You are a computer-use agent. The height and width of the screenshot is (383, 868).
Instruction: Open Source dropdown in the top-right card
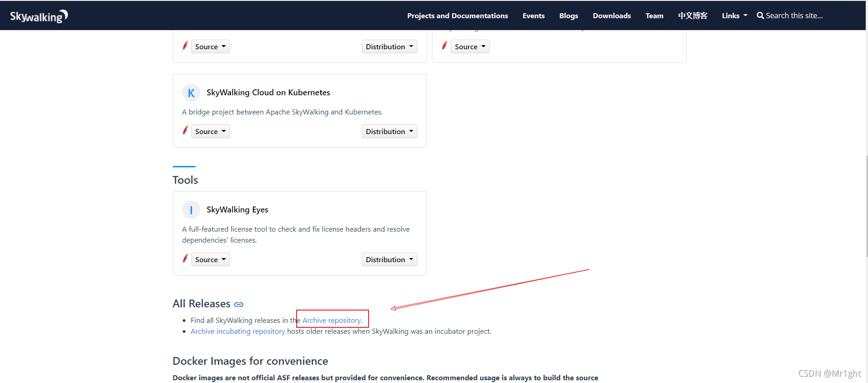[470, 47]
